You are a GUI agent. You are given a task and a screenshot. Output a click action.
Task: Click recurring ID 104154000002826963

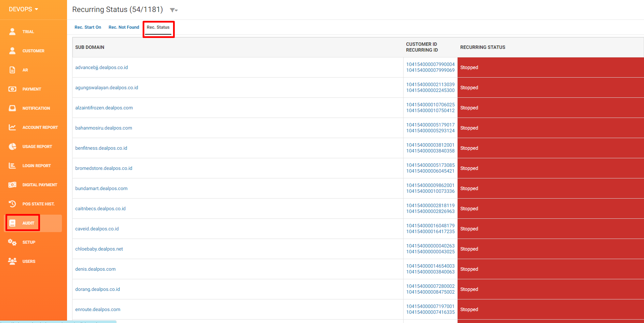point(430,211)
